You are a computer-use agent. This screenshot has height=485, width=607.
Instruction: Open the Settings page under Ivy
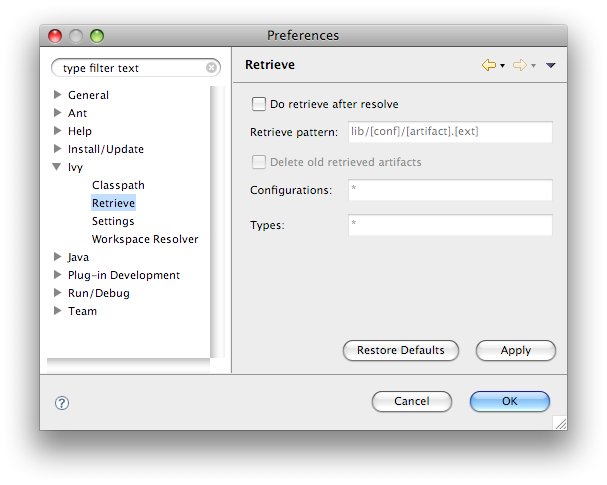click(x=112, y=221)
